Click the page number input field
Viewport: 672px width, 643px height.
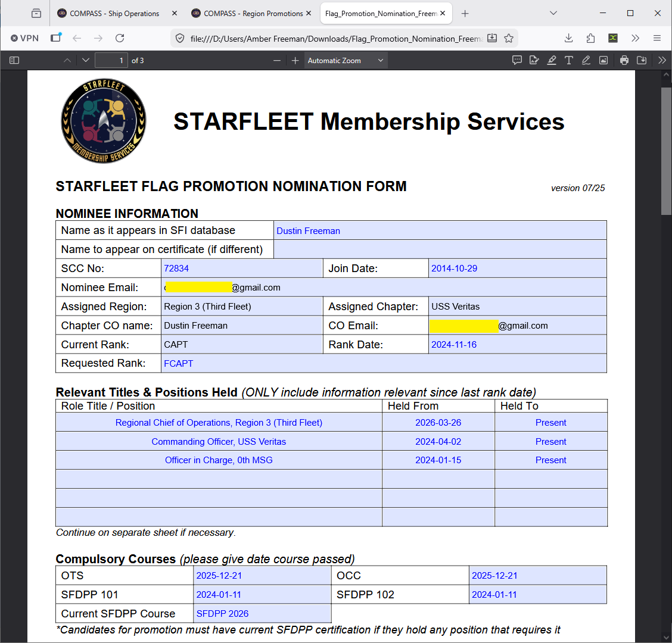click(111, 60)
